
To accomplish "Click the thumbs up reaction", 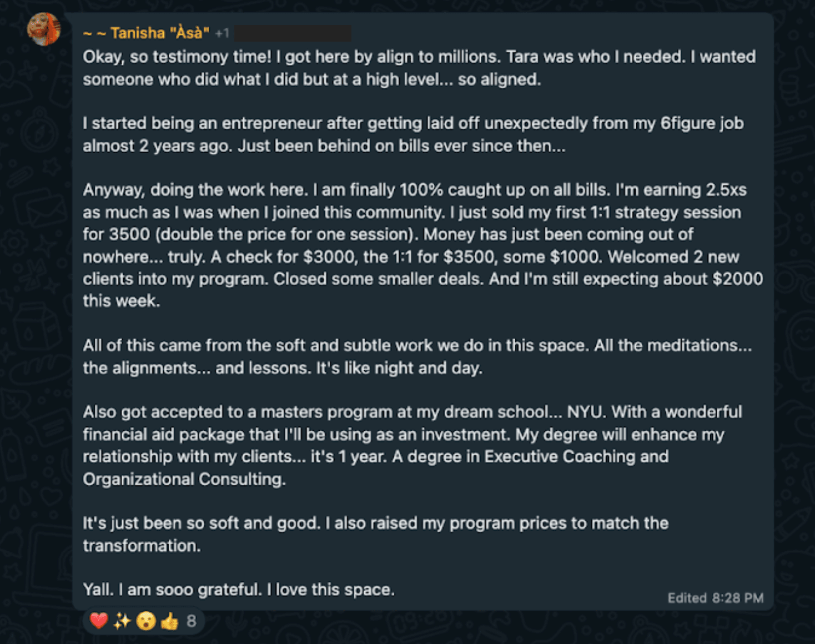I will (169, 621).
